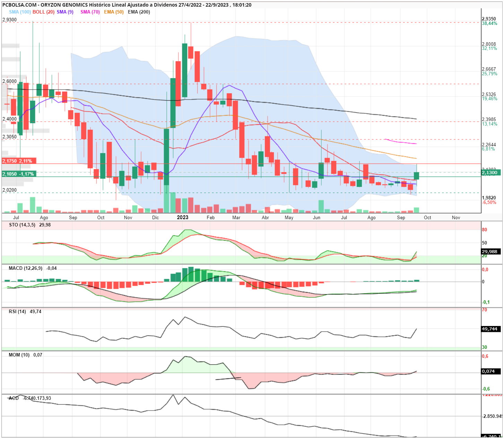The image size is (504, 439).
Task: Click the green 2,1300 current price tag
Action: (x=490, y=172)
